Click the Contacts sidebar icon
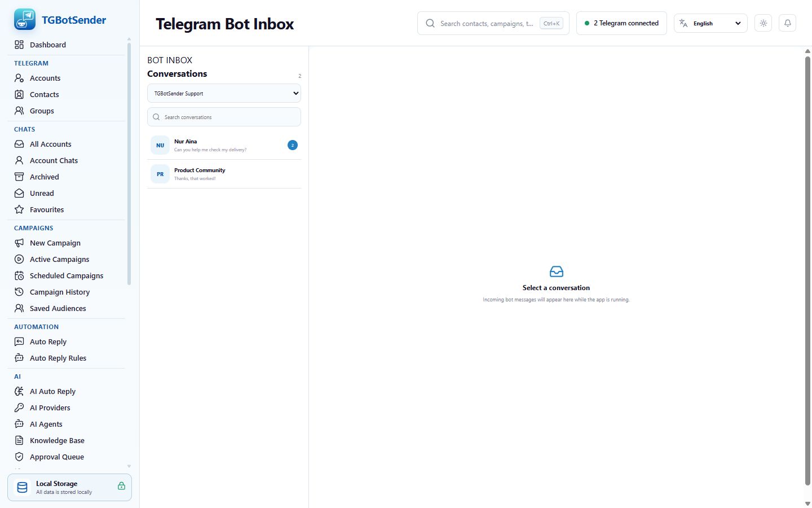 tap(19, 94)
